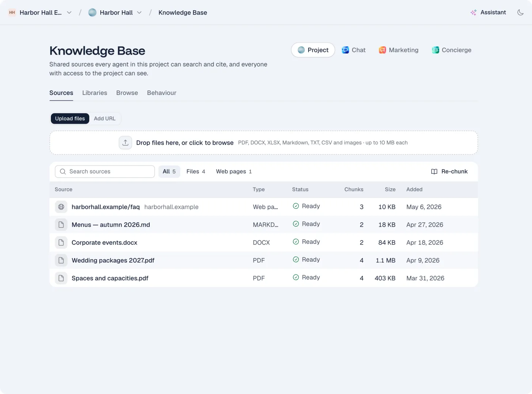Screen dimensions: 532x394
Task: Click the Corporate events.docx name
Action: (x=104, y=243)
